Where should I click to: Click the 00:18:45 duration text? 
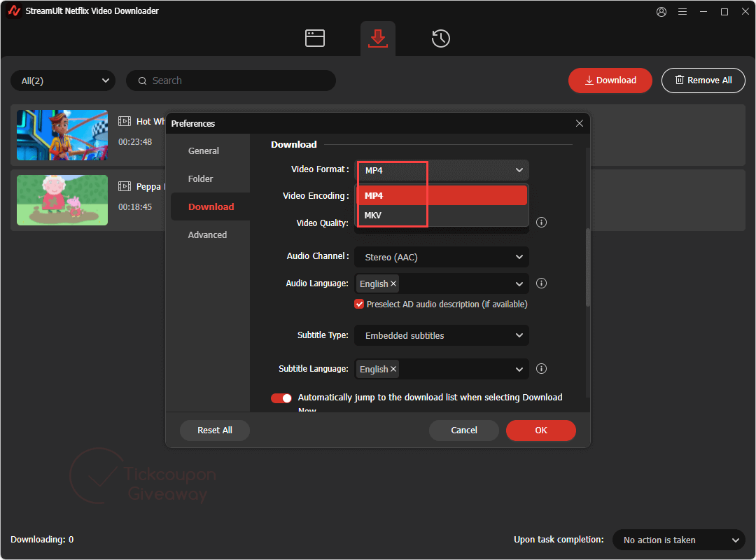(x=135, y=207)
